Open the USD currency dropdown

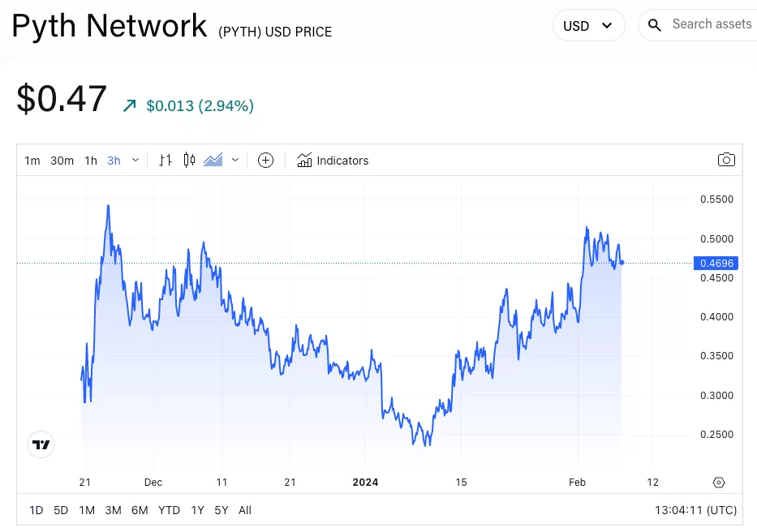point(587,25)
